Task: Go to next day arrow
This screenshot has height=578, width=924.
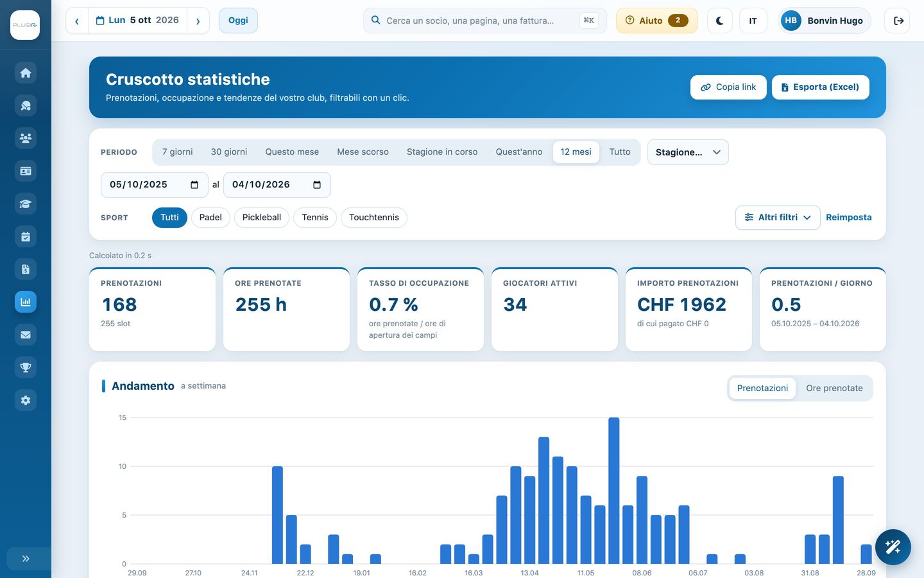Action: (198, 21)
